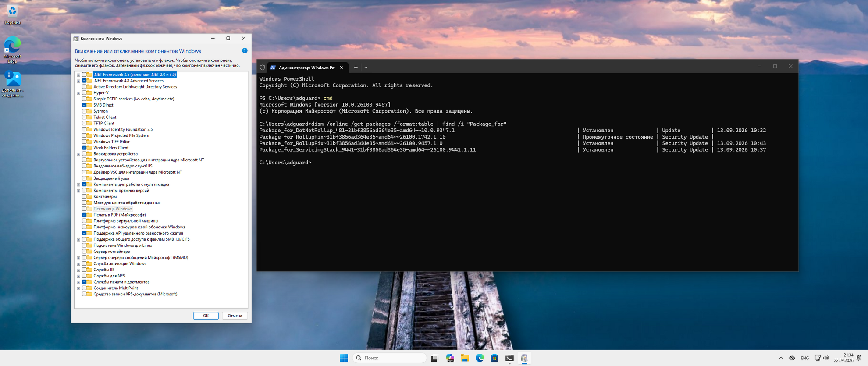Uncheck the Work Folders Client checkbox

pyautogui.click(x=84, y=148)
